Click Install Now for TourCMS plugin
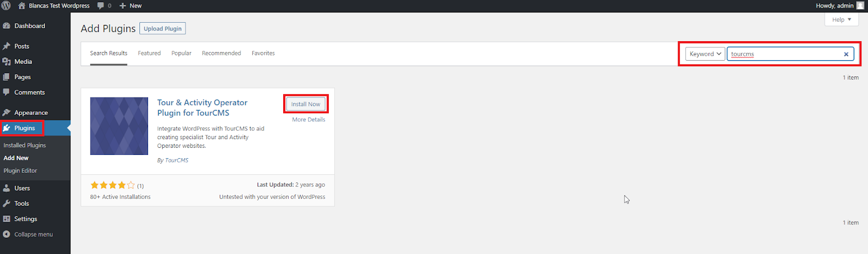The image size is (868, 254). point(306,104)
